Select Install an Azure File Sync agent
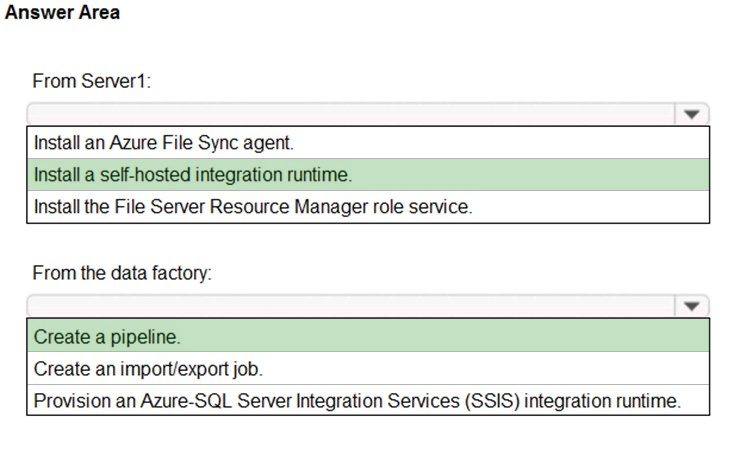Image resolution: width=740 pixels, height=462 pixels. pyautogui.click(x=368, y=143)
